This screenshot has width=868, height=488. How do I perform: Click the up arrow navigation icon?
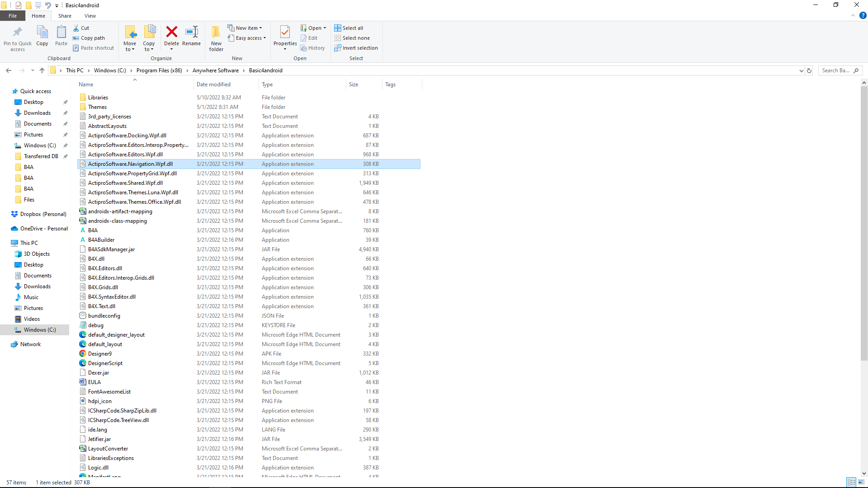coord(42,70)
